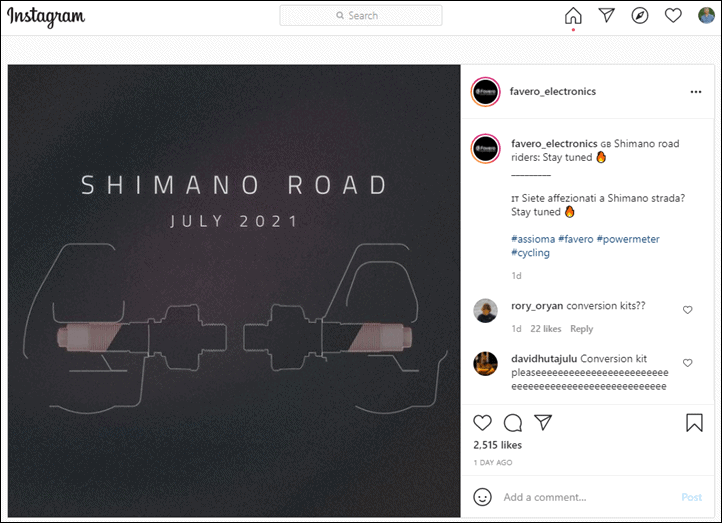Like rory_oryan's comment
This screenshot has height=523, width=722.
[x=687, y=310]
